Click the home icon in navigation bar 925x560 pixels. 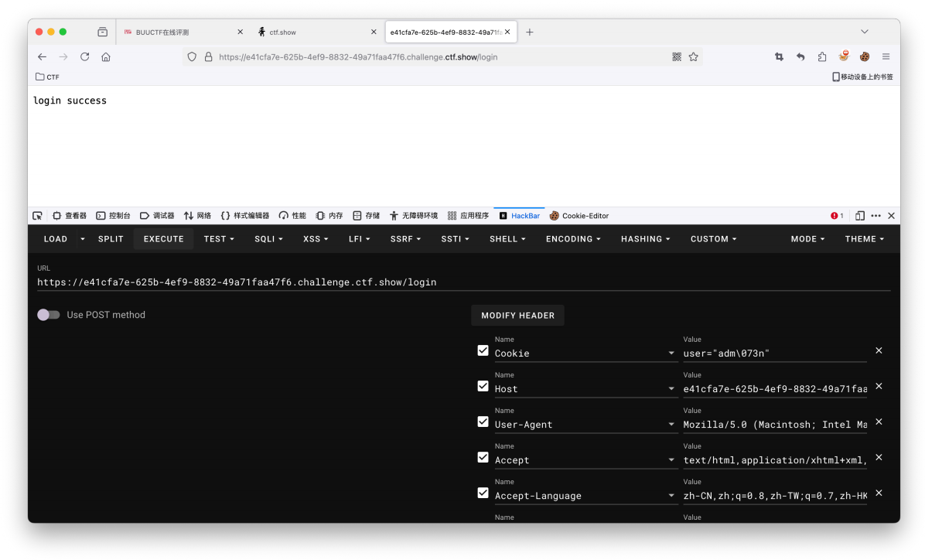(x=106, y=56)
